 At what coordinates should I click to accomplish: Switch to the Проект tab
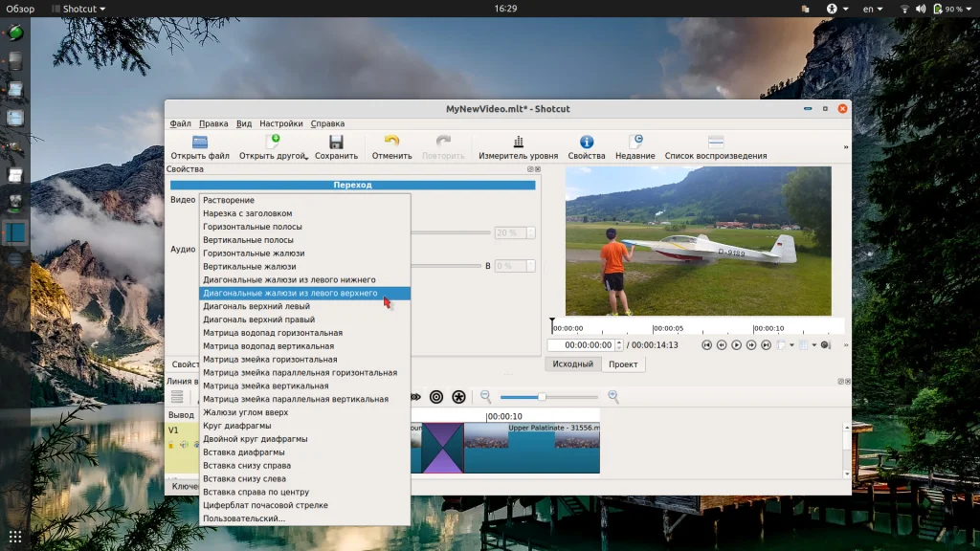[623, 364]
